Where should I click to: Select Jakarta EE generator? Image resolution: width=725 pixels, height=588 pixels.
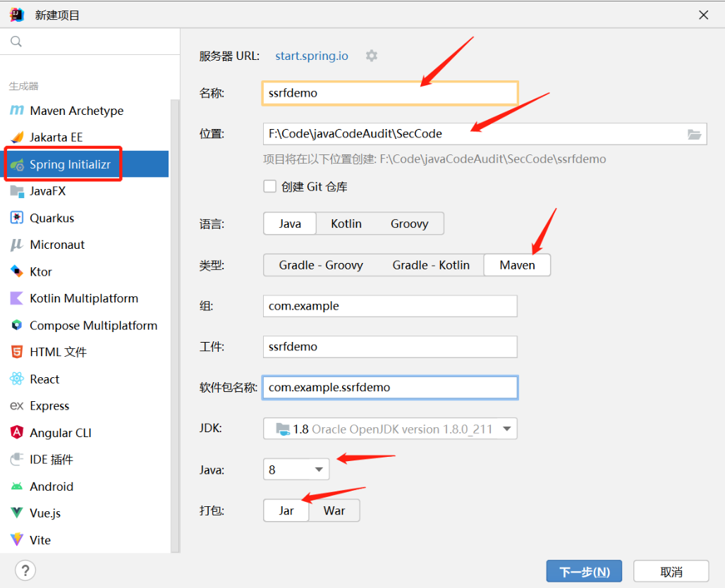56,137
